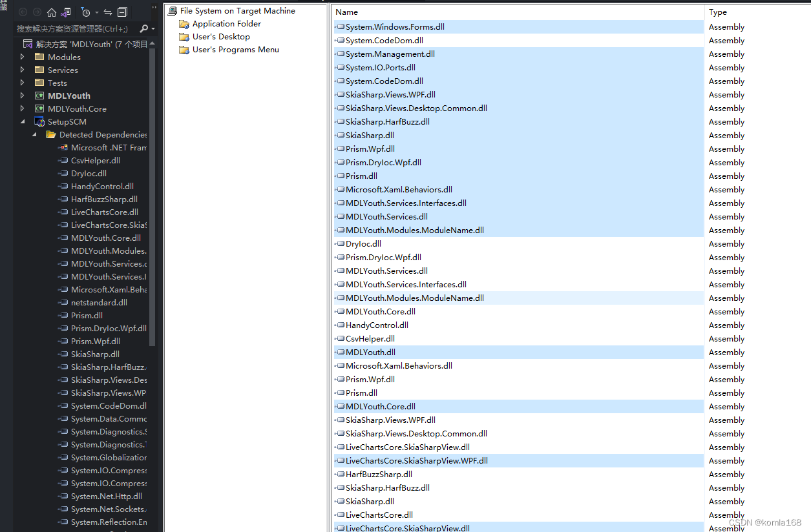
Task: Open the search options dropdown arrow
Action: point(153,28)
